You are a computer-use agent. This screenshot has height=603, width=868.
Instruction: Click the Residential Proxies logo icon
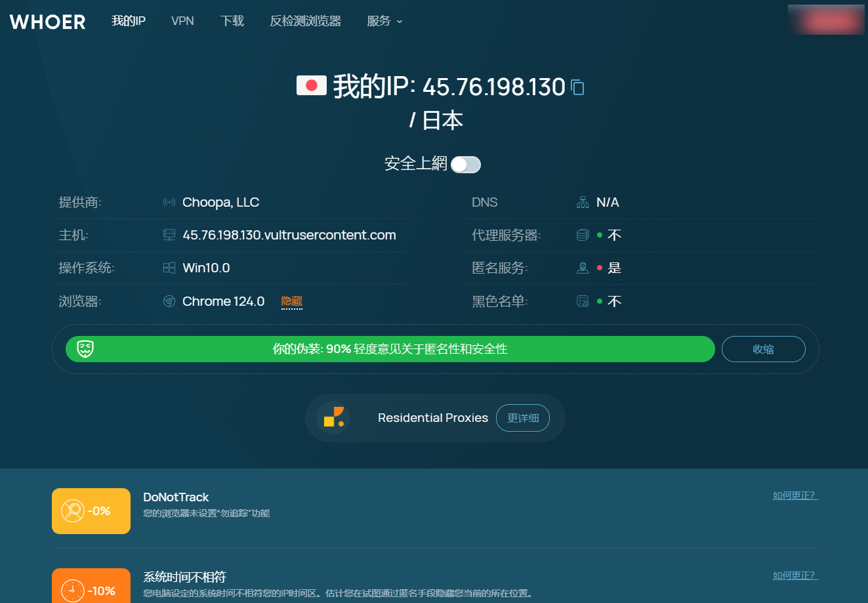click(x=333, y=417)
